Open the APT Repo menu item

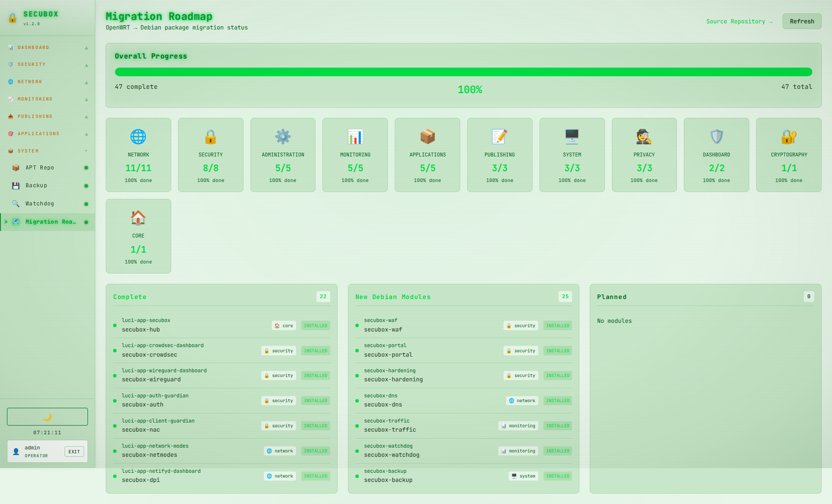pyautogui.click(x=40, y=168)
